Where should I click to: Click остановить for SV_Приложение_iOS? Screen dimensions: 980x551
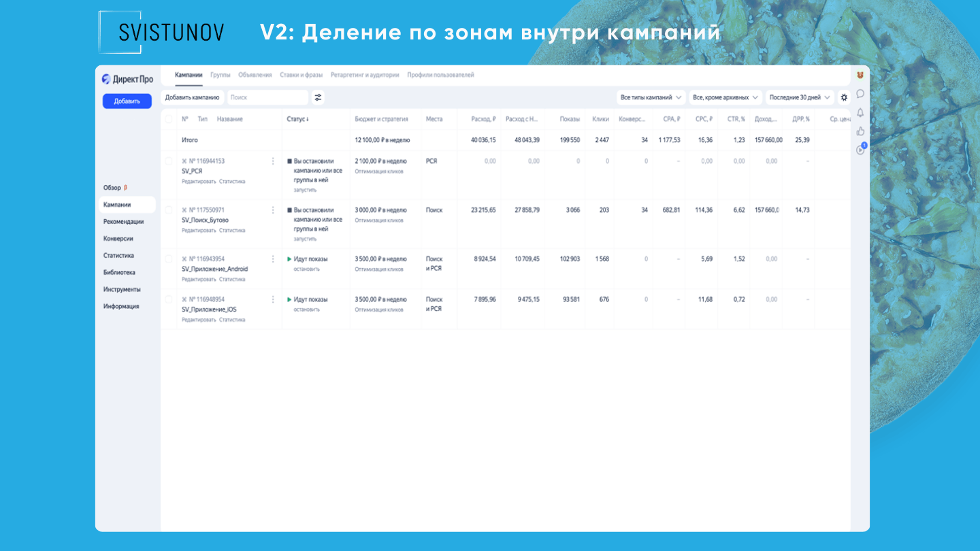(x=307, y=310)
